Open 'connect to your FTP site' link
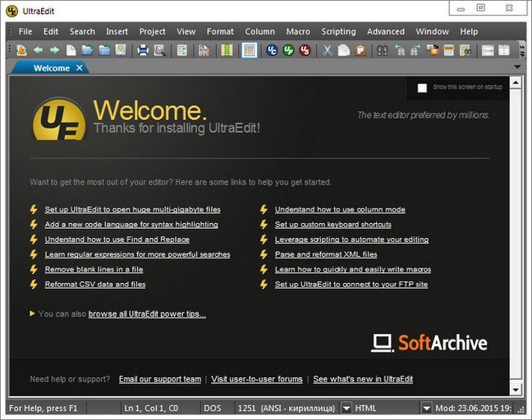The width and height of the screenshot is (532, 420). click(x=351, y=284)
